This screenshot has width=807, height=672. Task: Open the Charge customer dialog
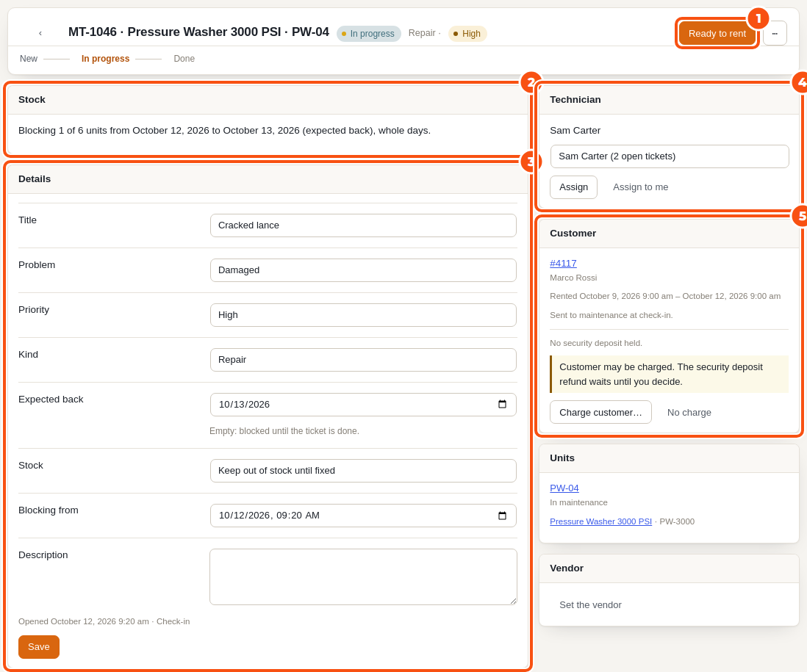pyautogui.click(x=600, y=412)
